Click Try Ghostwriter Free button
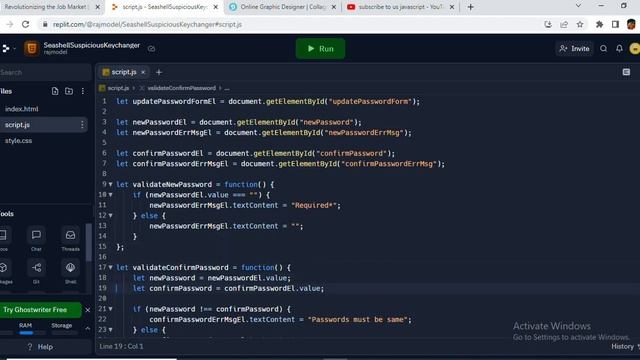Viewport: 640px width, 360px height. [x=40, y=310]
